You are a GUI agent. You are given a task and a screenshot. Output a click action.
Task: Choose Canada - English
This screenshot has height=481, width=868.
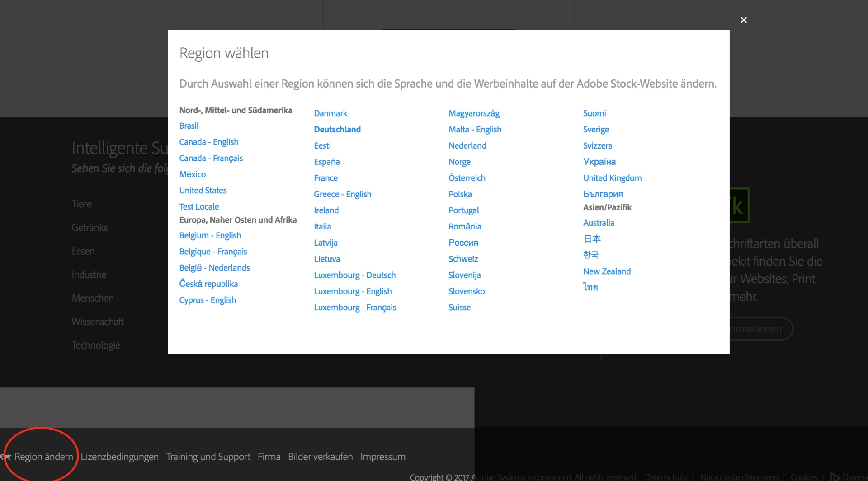pos(209,142)
